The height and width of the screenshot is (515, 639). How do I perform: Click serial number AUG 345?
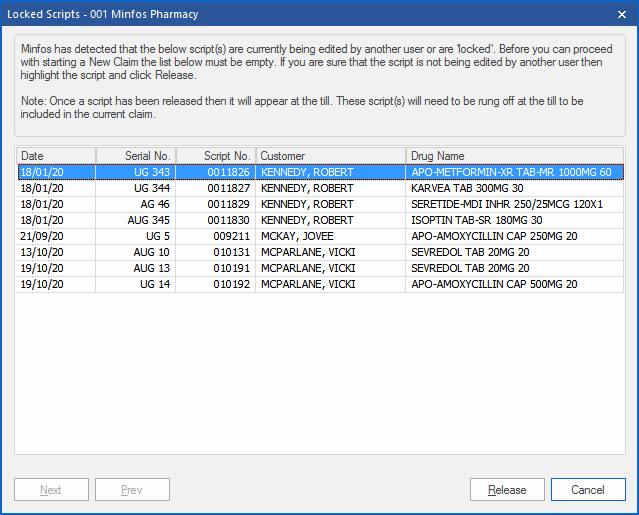(x=148, y=220)
